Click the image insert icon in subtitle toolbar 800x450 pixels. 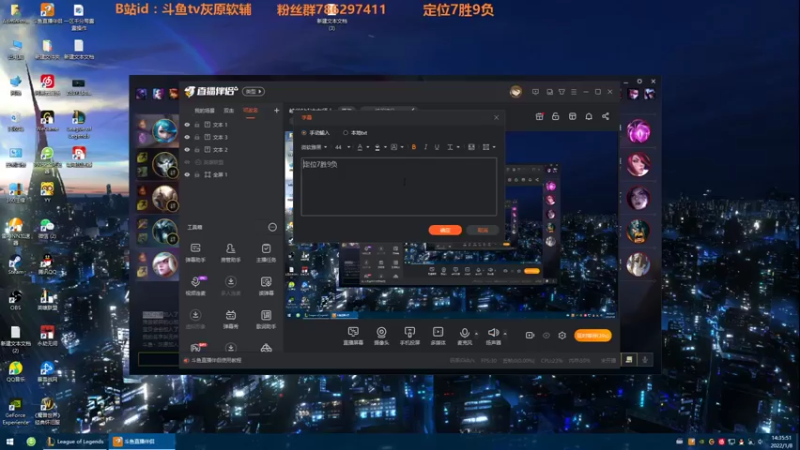471,147
